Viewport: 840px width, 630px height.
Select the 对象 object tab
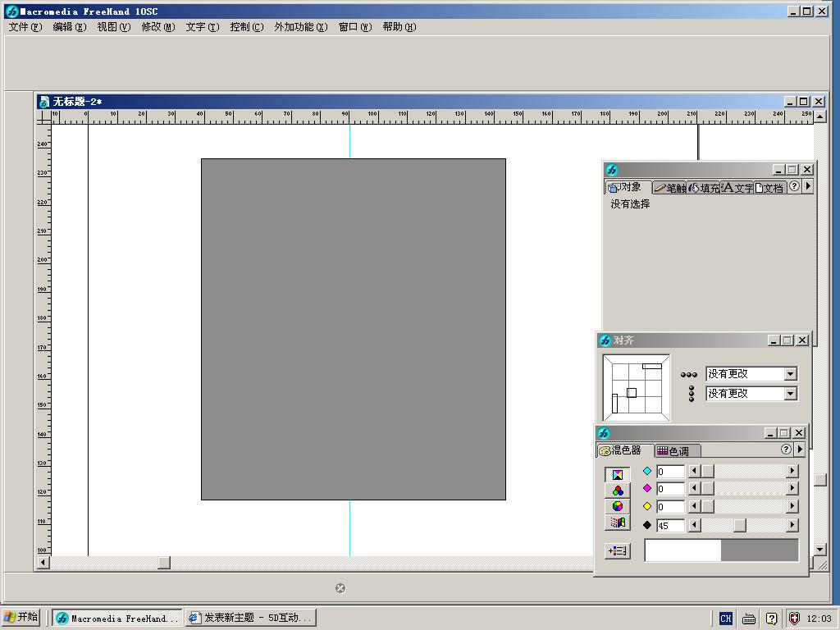[x=628, y=187]
